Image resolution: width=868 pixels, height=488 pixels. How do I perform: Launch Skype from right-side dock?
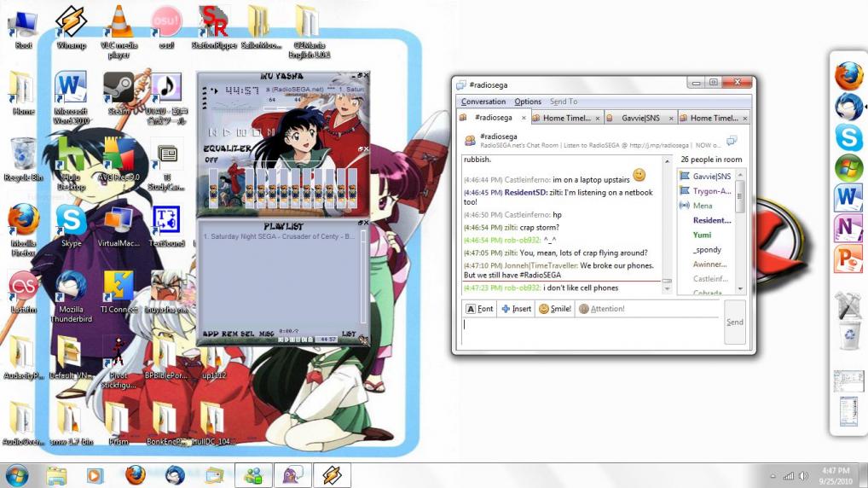pos(848,137)
